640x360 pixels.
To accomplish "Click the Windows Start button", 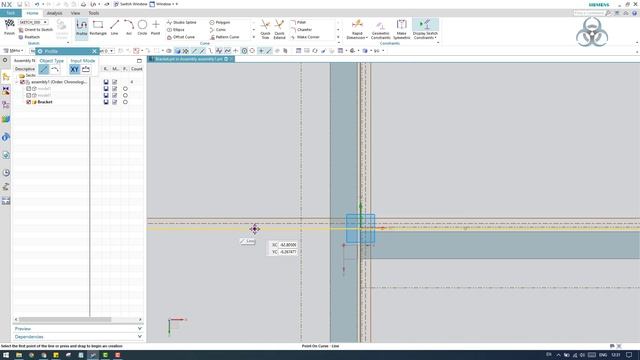I will tap(6, 355).
